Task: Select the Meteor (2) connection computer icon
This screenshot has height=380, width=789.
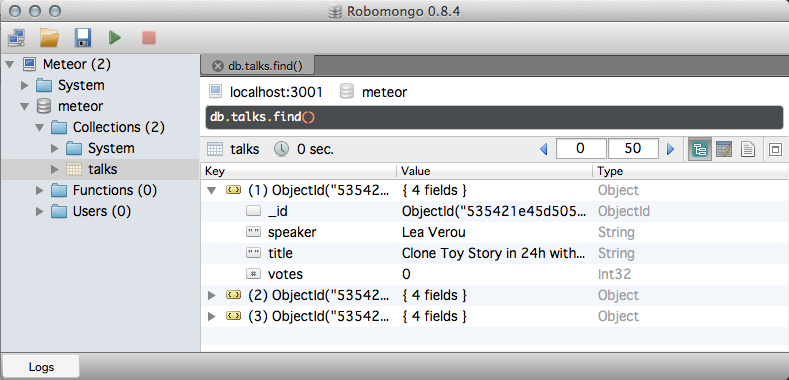Action: [x=29, y=64]
